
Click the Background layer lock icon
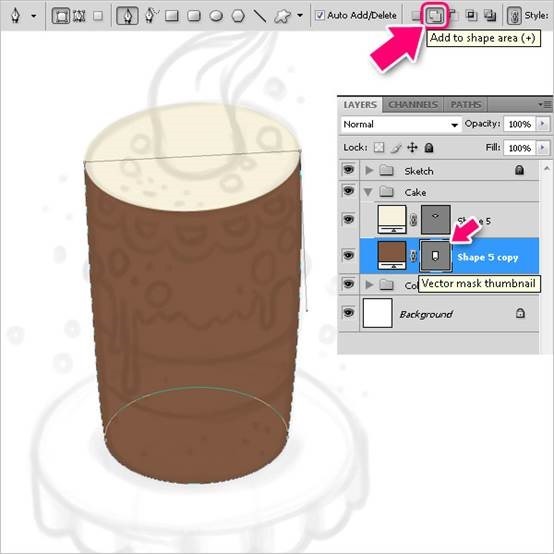pyautogui.click(x=520, y=313)
